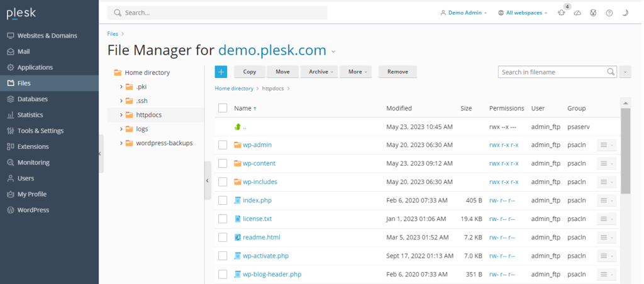Click the vertical scrollbar thumb
The width and height of the screenshot is (644, 284).
click(626, 151)
